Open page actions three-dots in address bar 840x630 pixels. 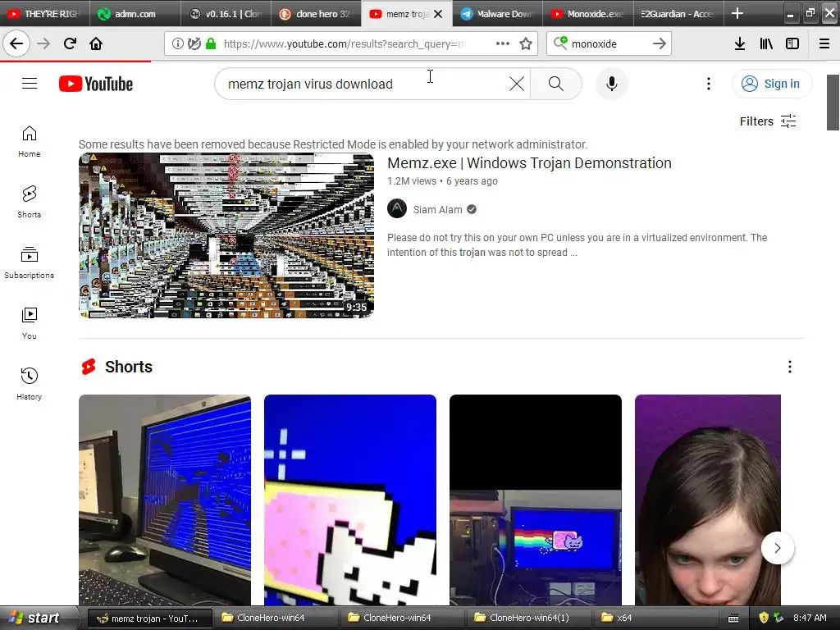click(503, 43)
